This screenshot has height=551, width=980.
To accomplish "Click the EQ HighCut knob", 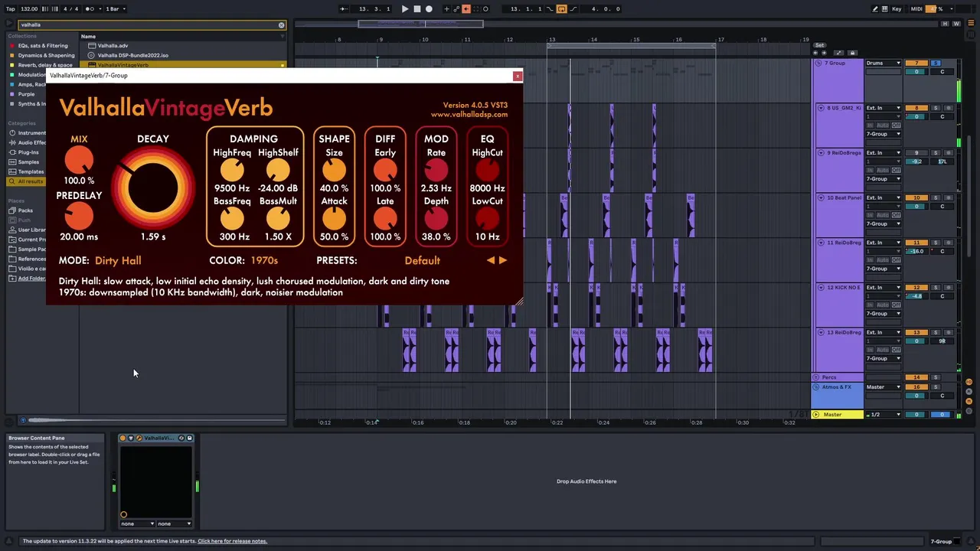I will [x=487, y=171].
